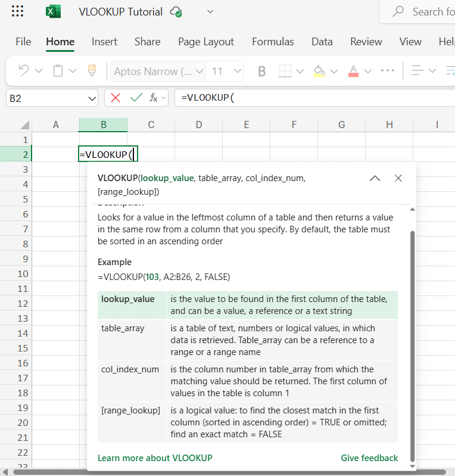This screenshot has width=455, height=476.
Task: Click the Undo icon
Action: pyautogui.click(x=24, y=71)
